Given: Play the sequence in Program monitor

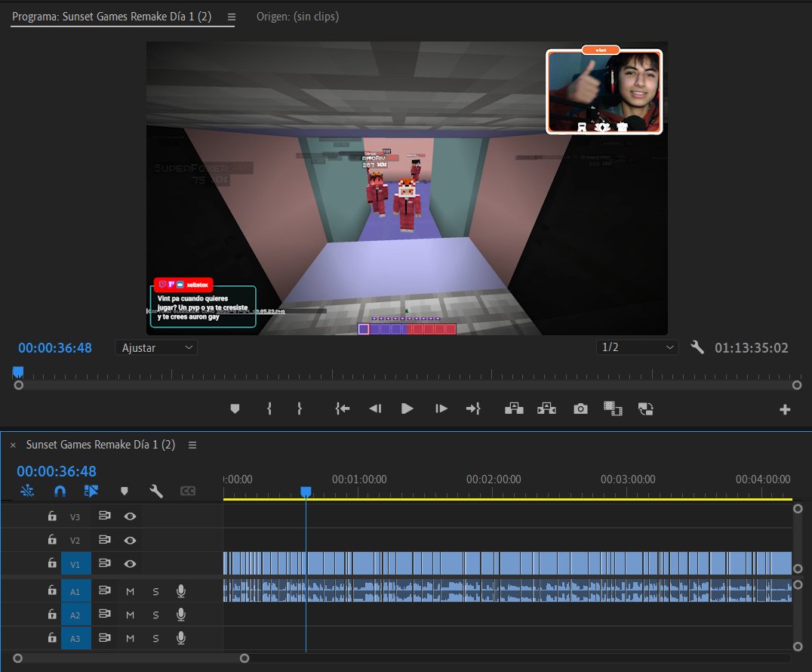Looking at the screenshot, I should tap(407, 408).
